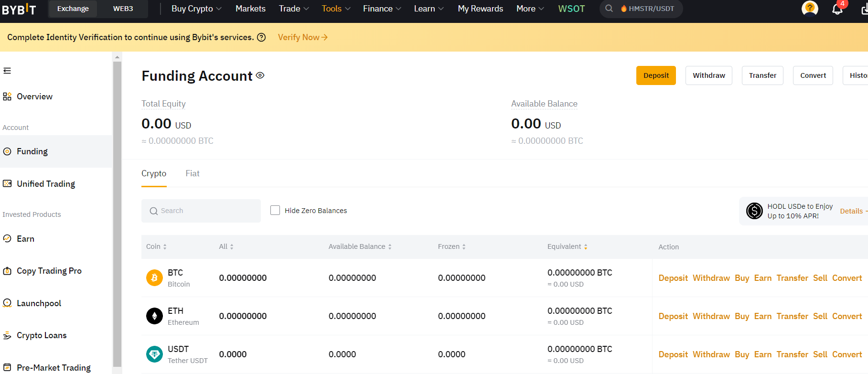Screen dimensions: 868x374
Task: Click Transfer in ETH row
Action: point(793,316)
